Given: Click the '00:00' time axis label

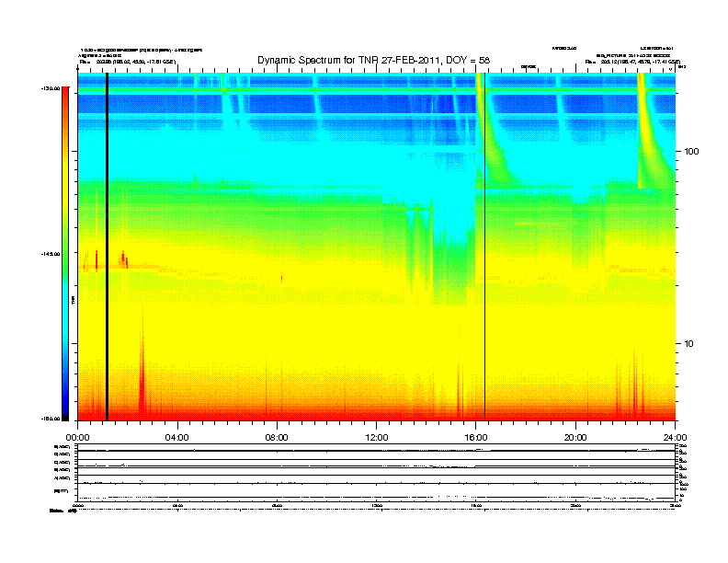Looking at the screenshot, I should point(77,438).
